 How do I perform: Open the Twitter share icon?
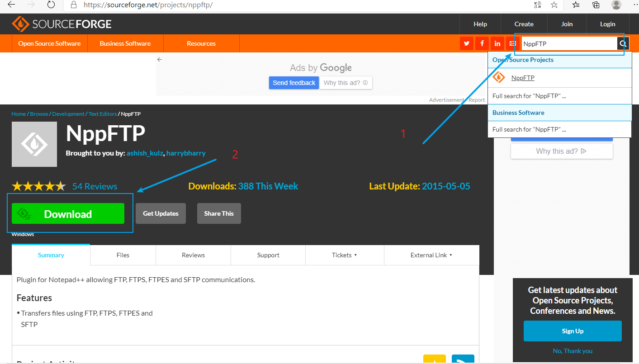click(467, 43)
